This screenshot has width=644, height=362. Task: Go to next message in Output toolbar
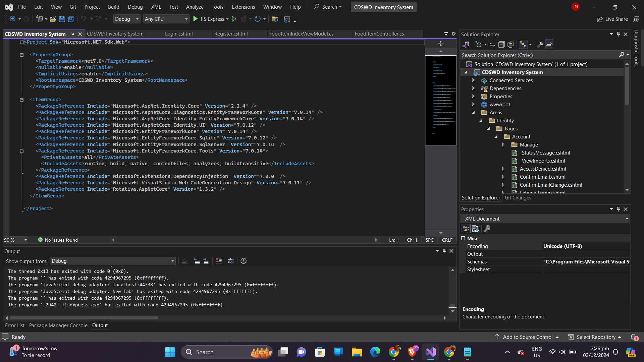click(206, 261)
